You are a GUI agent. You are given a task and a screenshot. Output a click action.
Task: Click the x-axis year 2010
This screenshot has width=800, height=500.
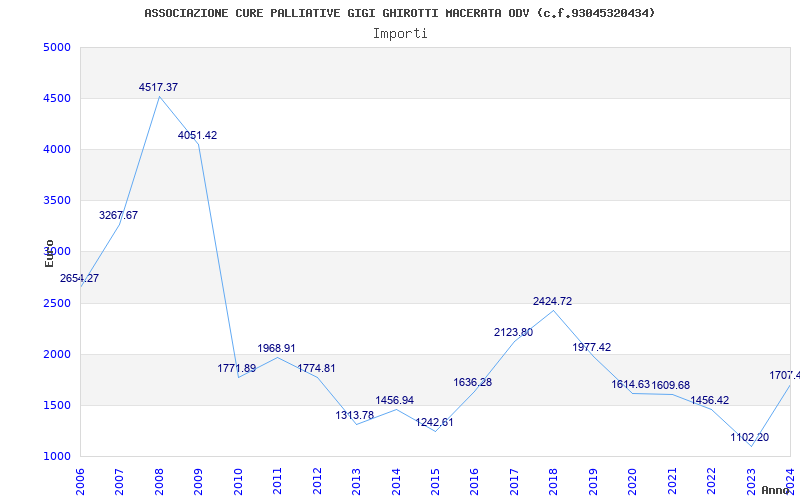click(238, 482)
